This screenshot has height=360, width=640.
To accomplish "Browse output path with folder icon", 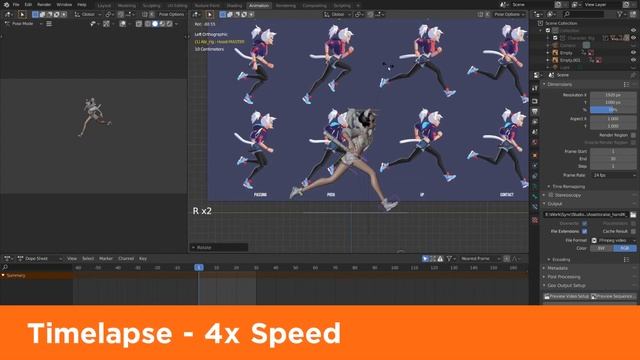I will (633, 214).
